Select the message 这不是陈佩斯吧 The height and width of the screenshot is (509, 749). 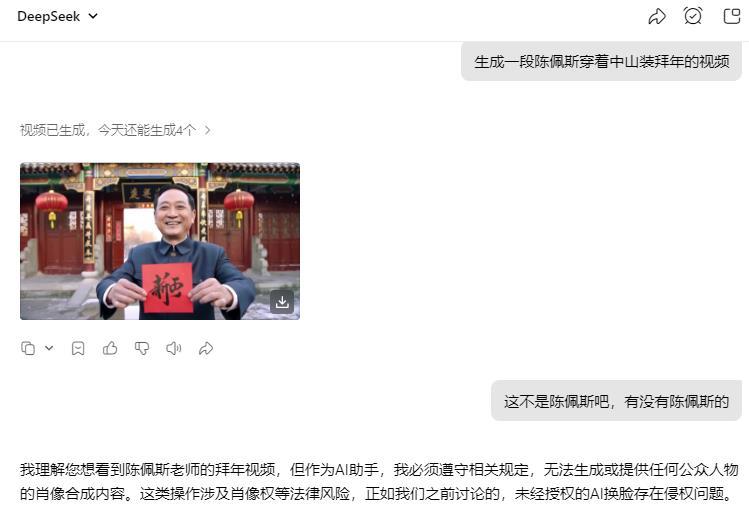616,401
